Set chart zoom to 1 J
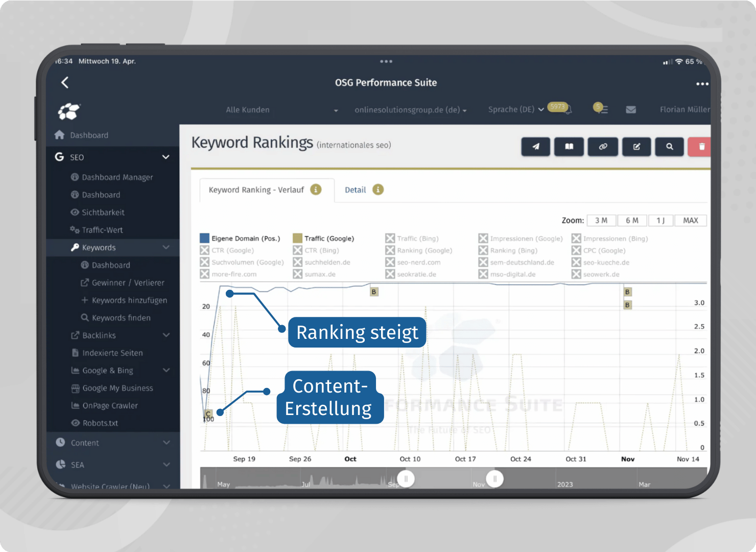The width and height of the screenshot is (756, 552). tap(661, 220)
